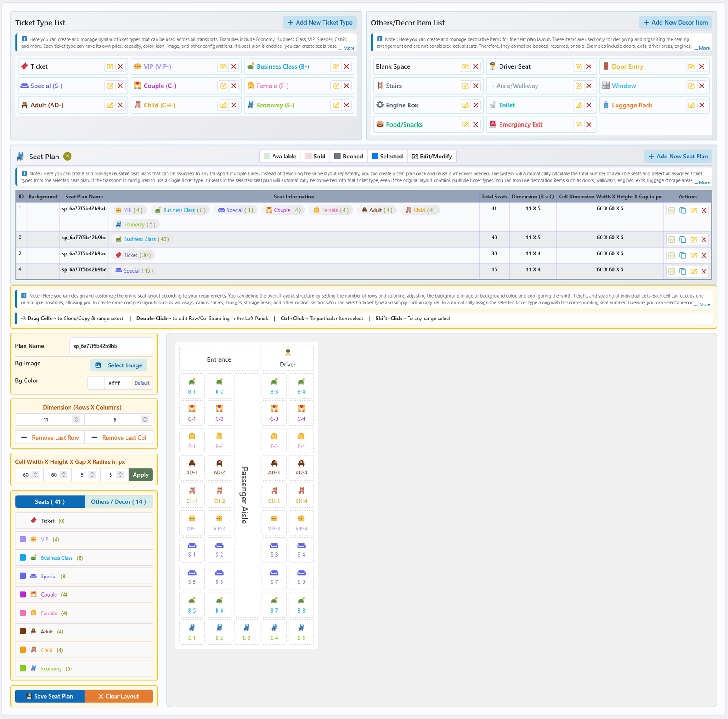Choose the Business Class (8) seat type
Image resolution: width=728 pixels, height=719 pixels.
[x=84, y=558]
